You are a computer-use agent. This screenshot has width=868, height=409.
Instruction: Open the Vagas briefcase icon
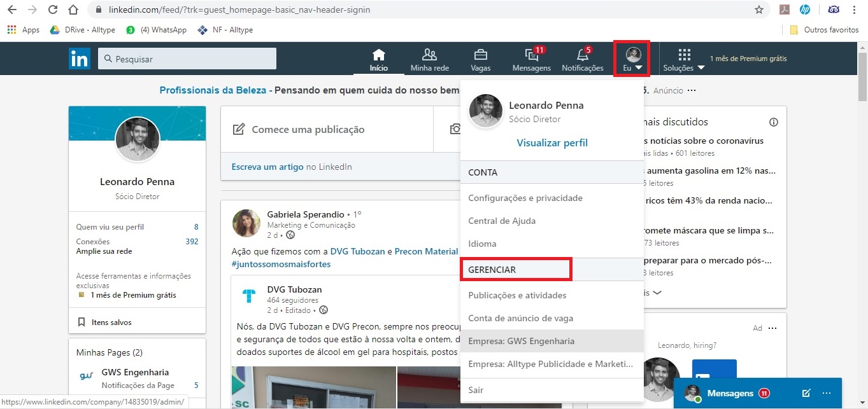click(480, 55)
